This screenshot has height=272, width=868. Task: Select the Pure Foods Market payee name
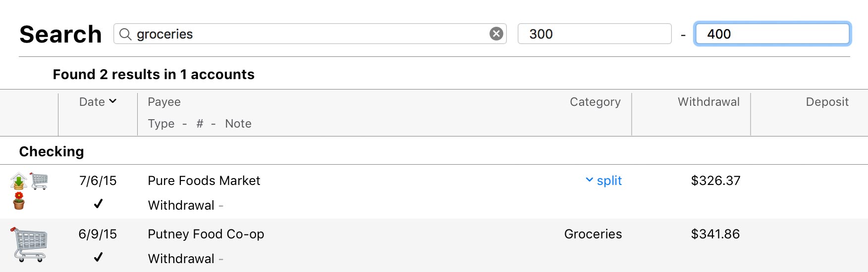204,181
